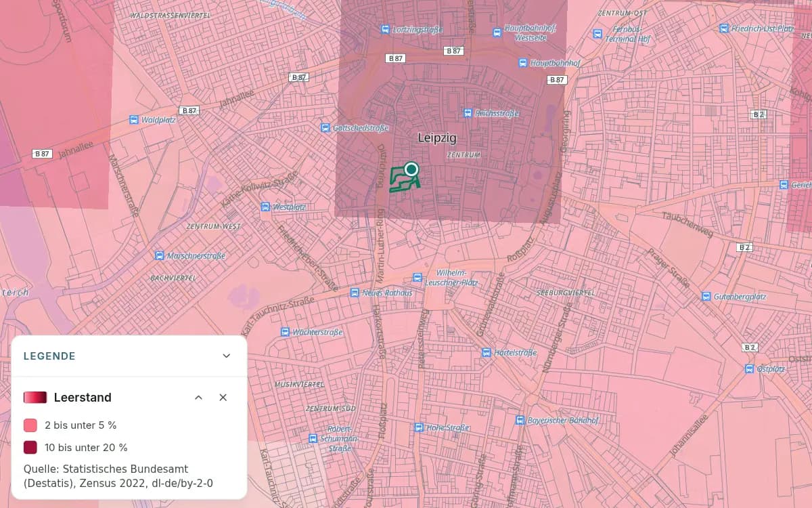
Task: Click the green location marker pin
Action: [411, 169]
